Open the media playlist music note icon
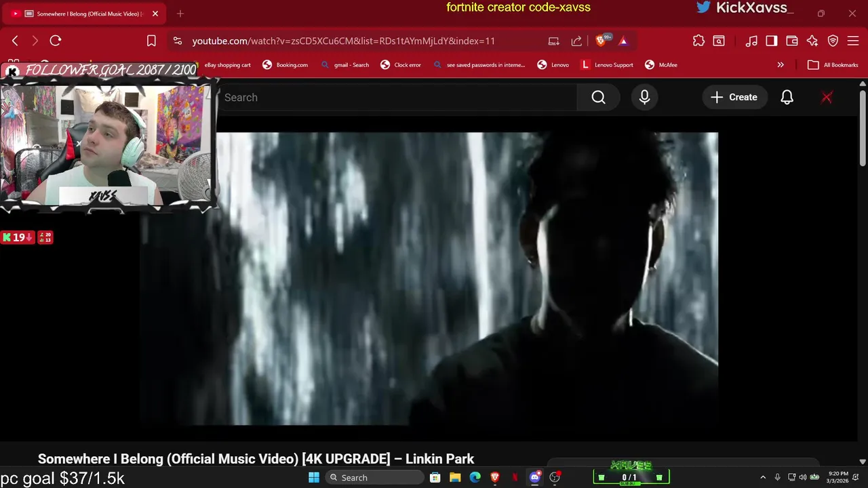This screenshot has width=868, height=488. [751, 41]
